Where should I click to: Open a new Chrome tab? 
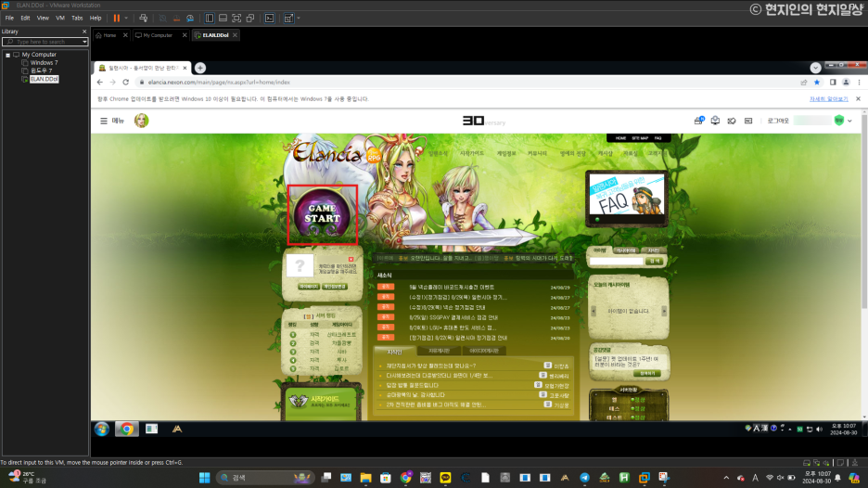click(200, 68)
